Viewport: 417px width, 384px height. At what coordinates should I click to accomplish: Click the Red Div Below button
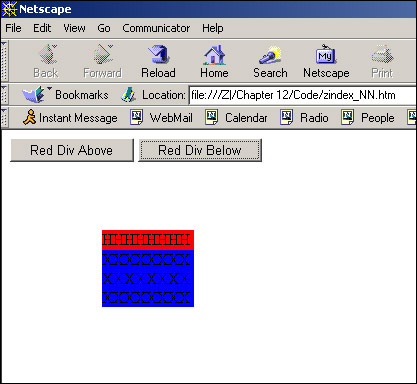click(x=200, y=150)
